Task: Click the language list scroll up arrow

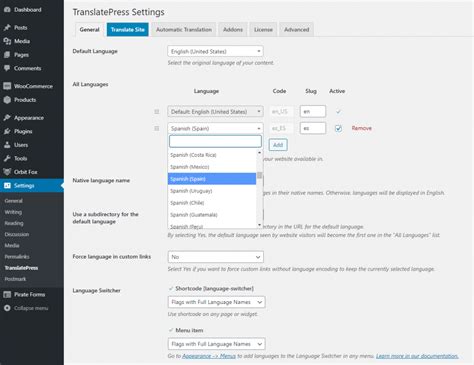Action: (259, 153)
